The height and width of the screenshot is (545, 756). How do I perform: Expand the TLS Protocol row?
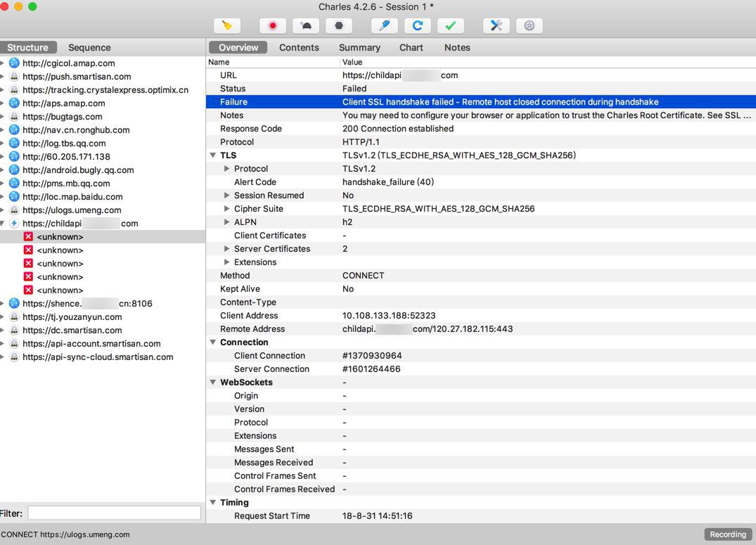pos(226,169)
